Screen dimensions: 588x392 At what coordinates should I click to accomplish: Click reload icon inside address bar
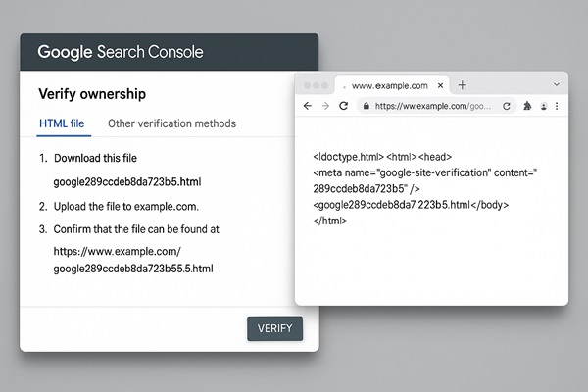click(507, 105)
